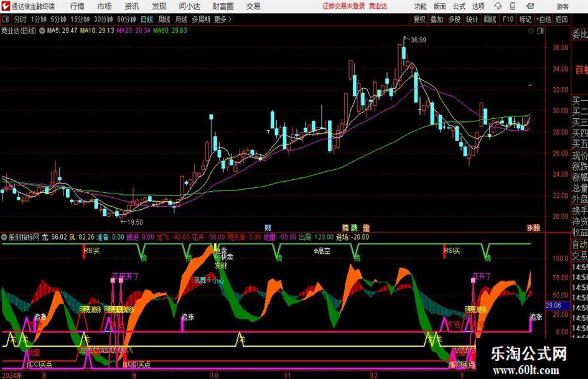Switch to 15分钟 period tab

(x=80, y=19)
